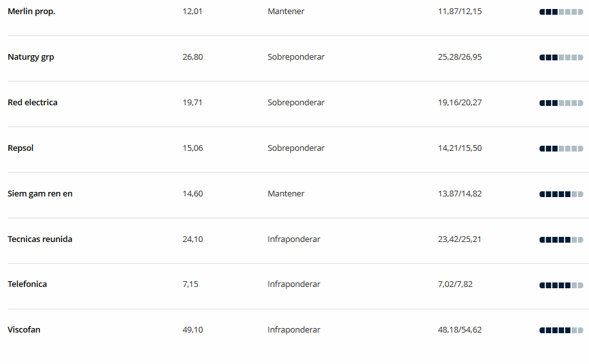589x364 pixels.
Task: Select the Repsol stock name
Action: coord(21,148)
